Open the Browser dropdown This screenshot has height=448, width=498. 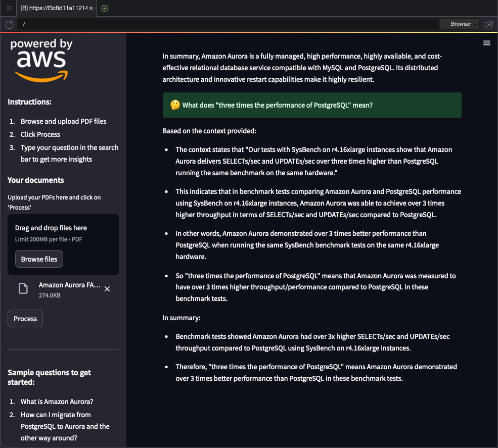(x=459, y=24)
